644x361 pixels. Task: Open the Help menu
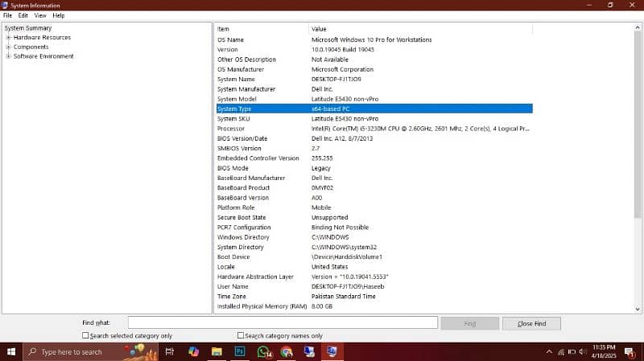coord(58,15)
